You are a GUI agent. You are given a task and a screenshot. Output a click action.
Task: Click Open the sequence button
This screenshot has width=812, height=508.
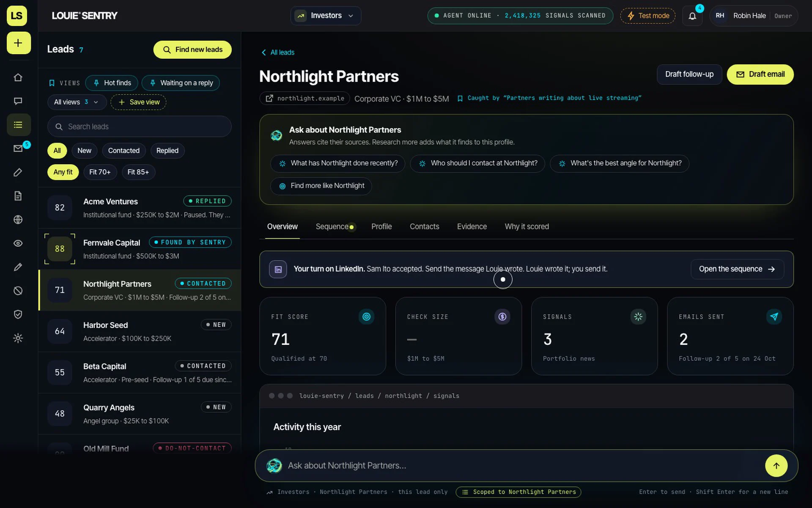pos(737,269)
